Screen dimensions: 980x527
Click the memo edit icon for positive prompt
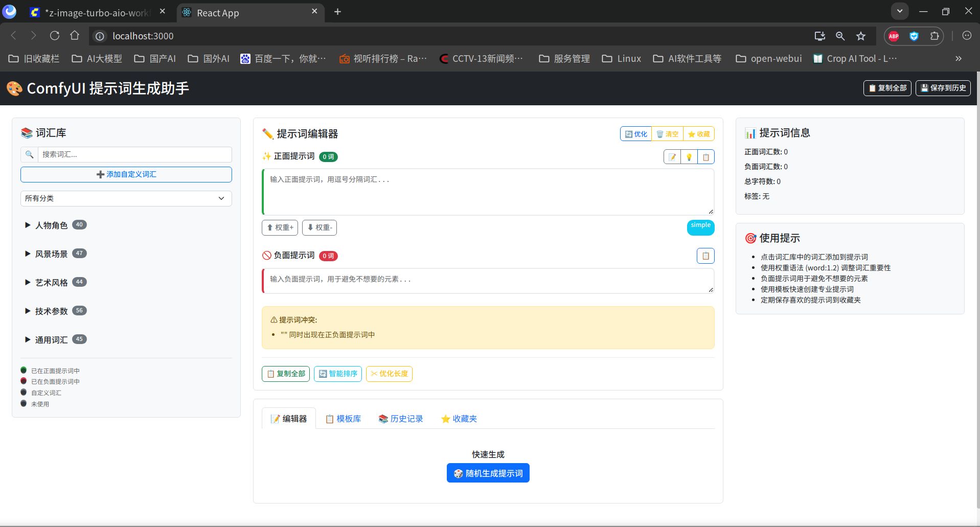click(x=672, y=157)
